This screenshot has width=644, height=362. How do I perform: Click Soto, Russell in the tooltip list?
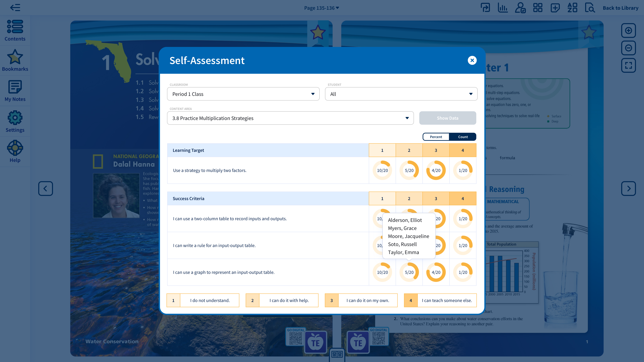coord(402,244)
